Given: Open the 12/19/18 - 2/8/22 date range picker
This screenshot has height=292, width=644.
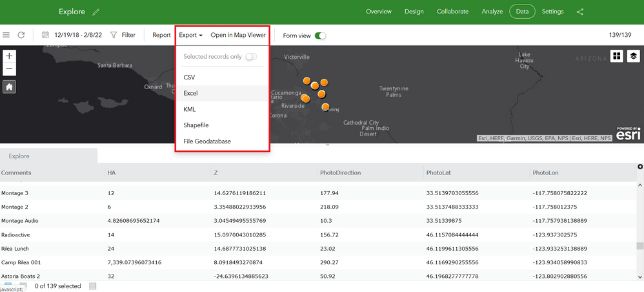Looking at the screenshot, I should [x=72, y=35].
